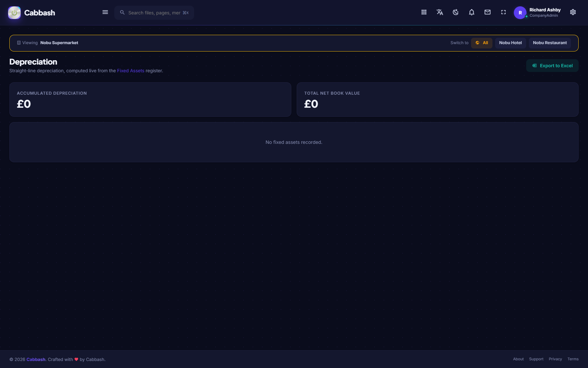This screenshot has width=588, height=368.
Task: Switch to Nobu Hotel
Action: pyautogui.click(x=510, y=43)
